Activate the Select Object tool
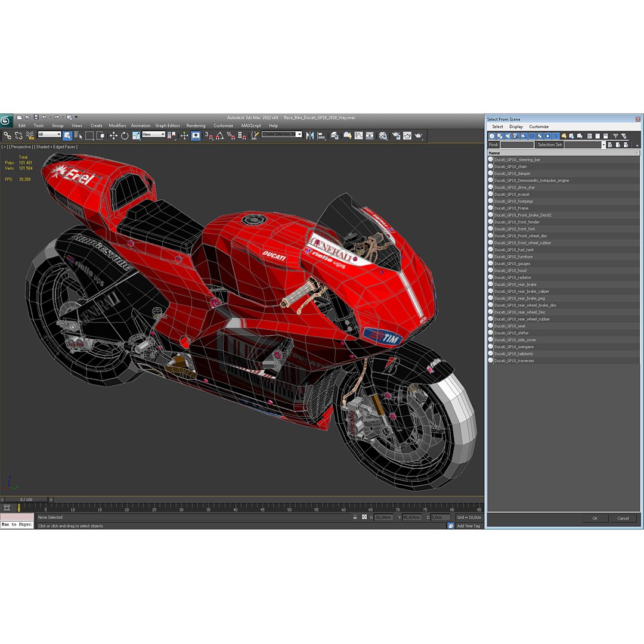The height and width of the screenshot is (644, 644). [x=68, y=135]
